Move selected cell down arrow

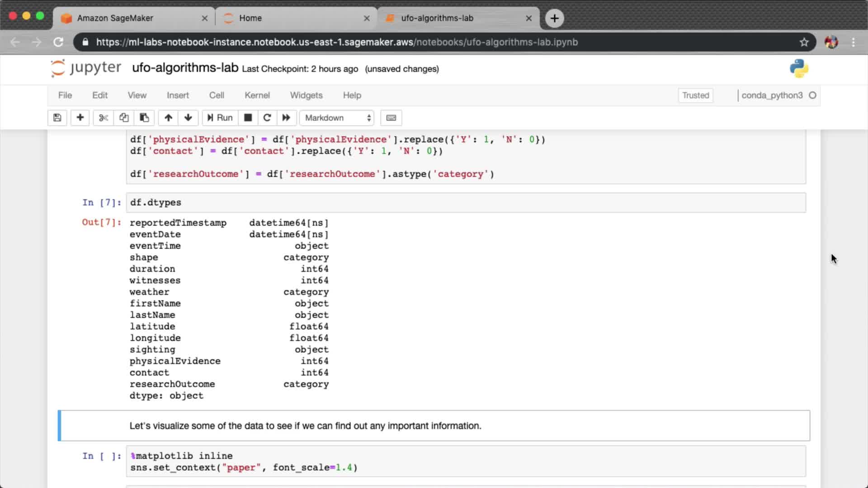188,118
